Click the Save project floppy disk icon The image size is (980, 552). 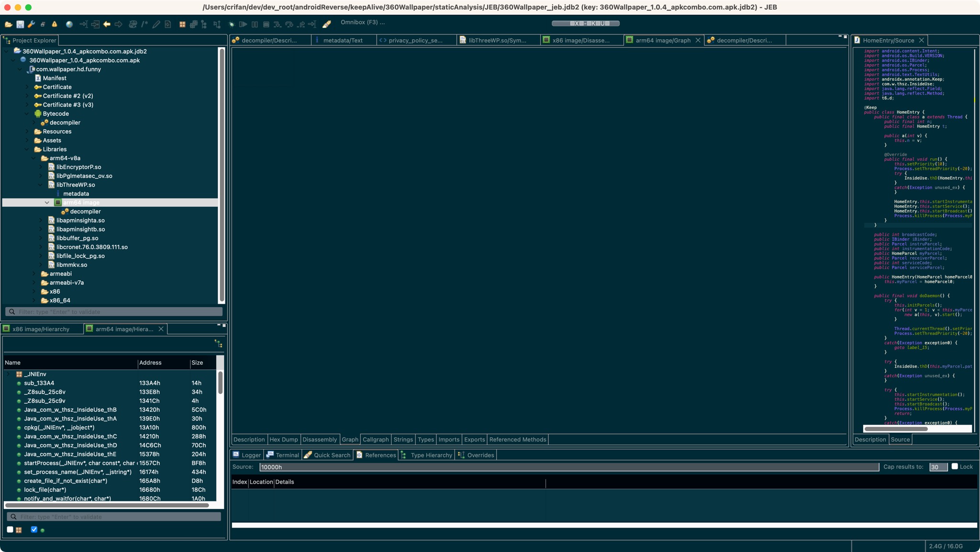tap(20, 24)
